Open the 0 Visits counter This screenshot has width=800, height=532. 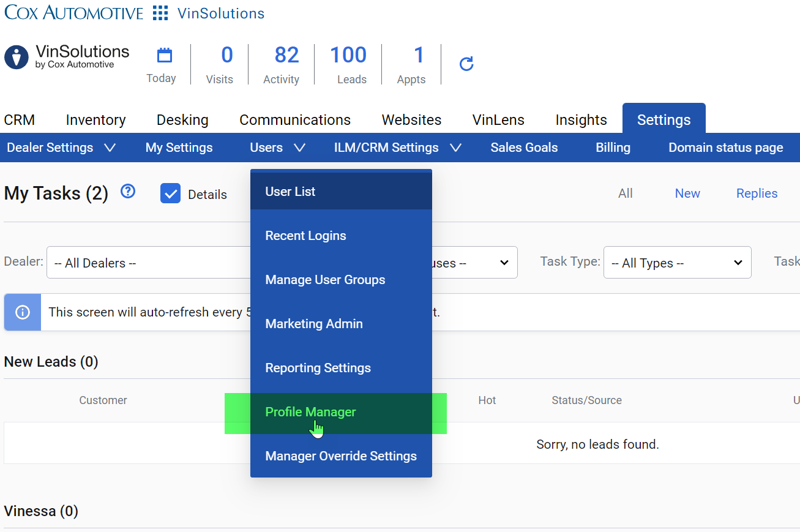pos(220,64)
